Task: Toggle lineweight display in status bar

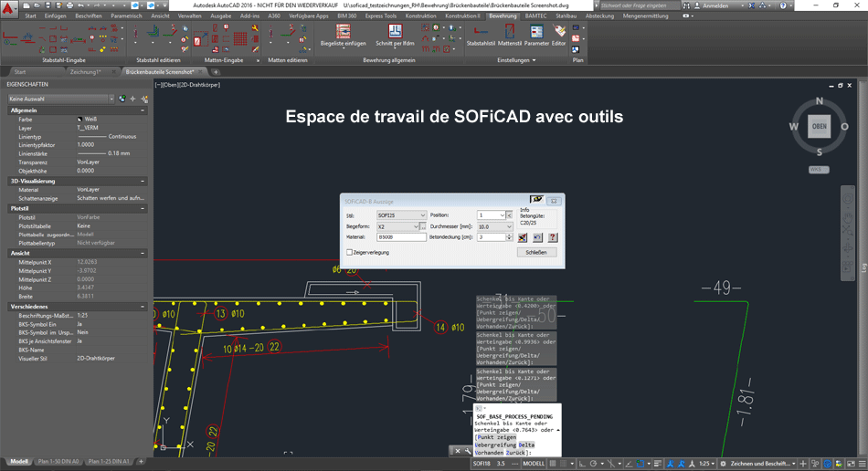Action: click(x=657, y=464)
